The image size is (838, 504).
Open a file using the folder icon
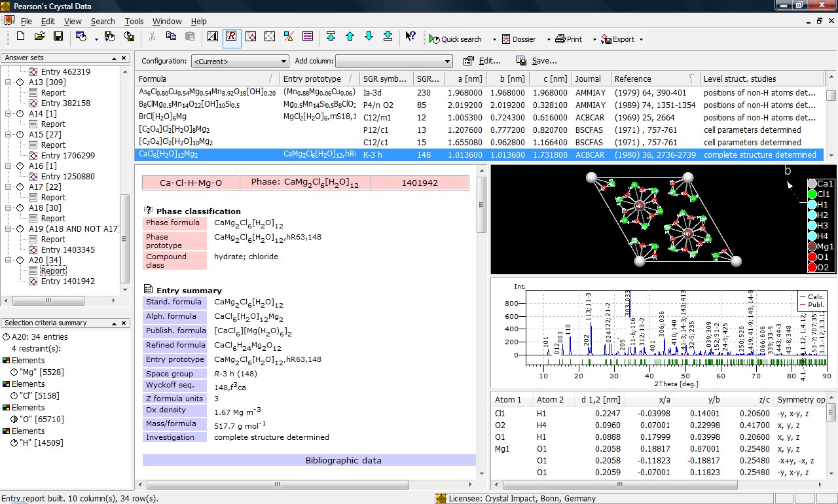(39, 37)
